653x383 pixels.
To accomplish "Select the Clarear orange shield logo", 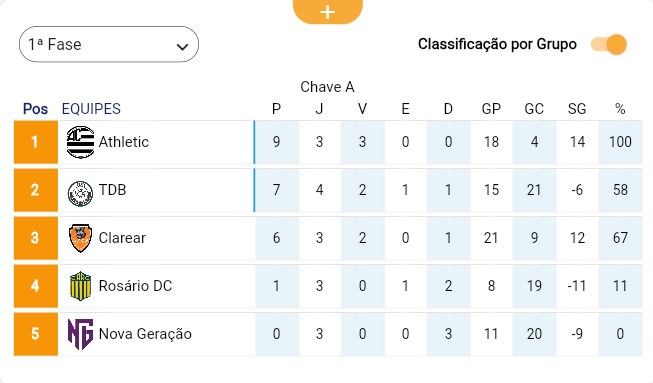I will coord(80,238).
